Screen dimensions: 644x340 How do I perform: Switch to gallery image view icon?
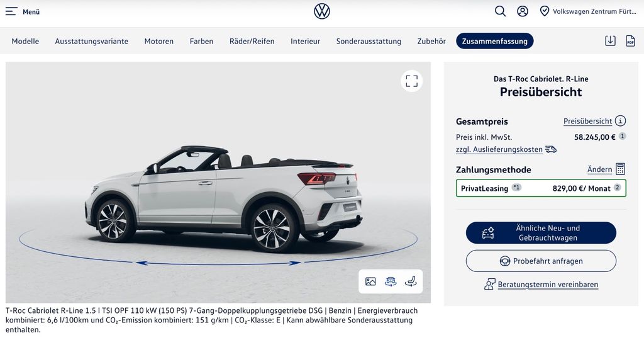(x=370, y=281)
